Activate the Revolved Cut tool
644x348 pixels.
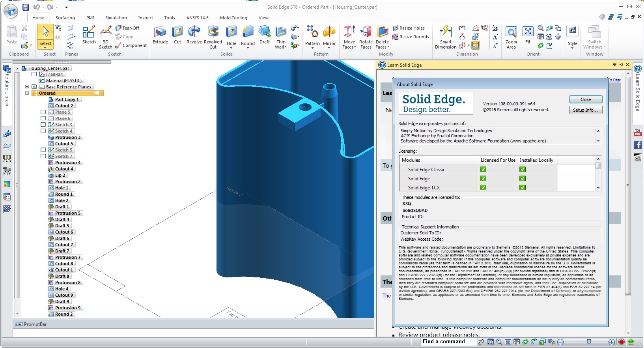tap(213, 37)
